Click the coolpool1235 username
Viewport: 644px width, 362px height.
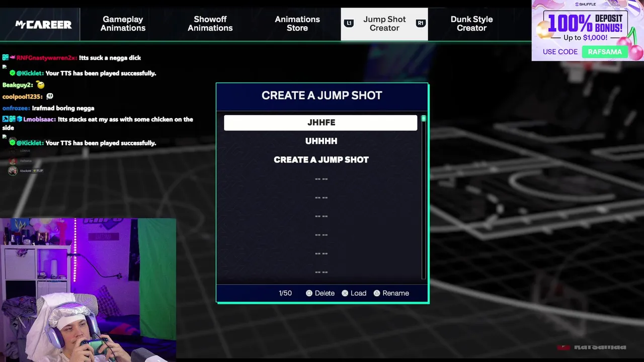coord(22,97)
